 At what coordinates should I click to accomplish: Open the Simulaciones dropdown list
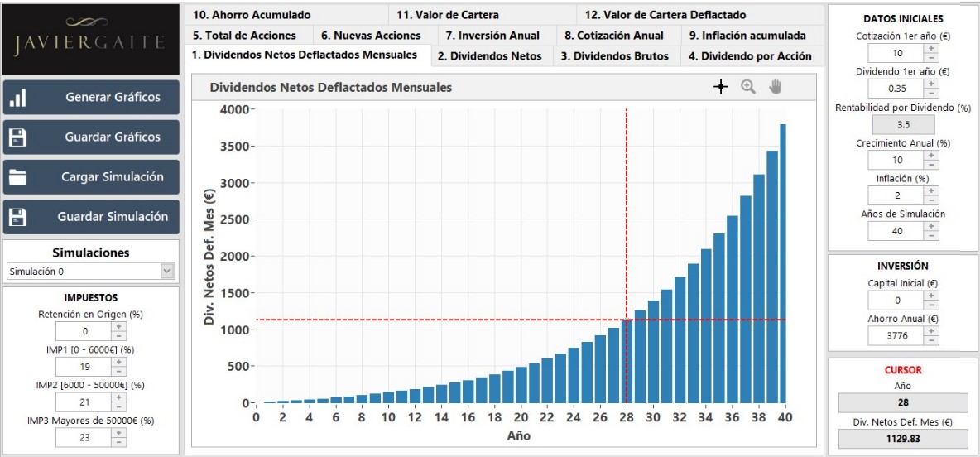167,271
